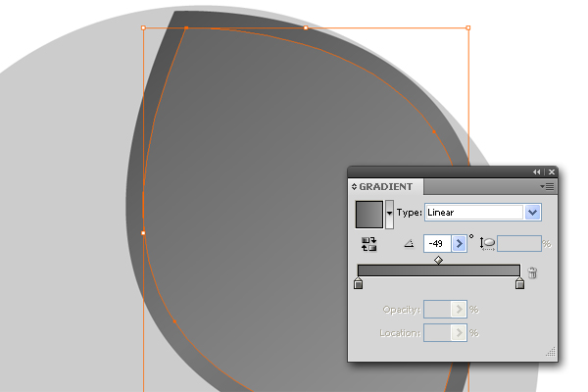588x392 pixels.
Task: Select the GRADIENT panel tab
Action: pos(386,186)
